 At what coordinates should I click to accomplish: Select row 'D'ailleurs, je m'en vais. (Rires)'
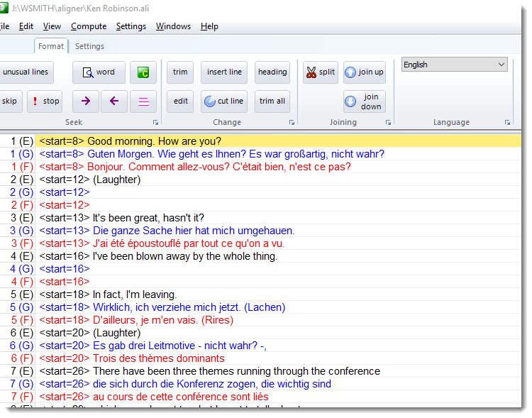coord(260,320)
